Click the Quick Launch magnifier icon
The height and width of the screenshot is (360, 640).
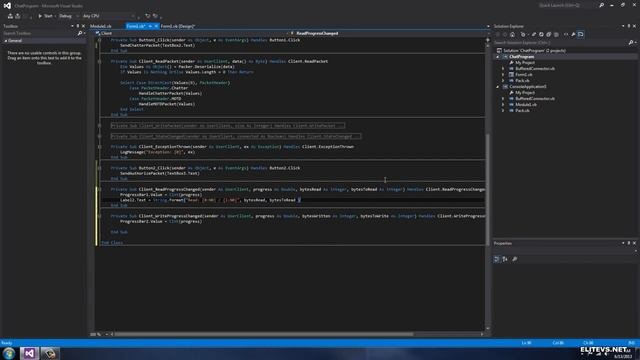coord(601,5)
